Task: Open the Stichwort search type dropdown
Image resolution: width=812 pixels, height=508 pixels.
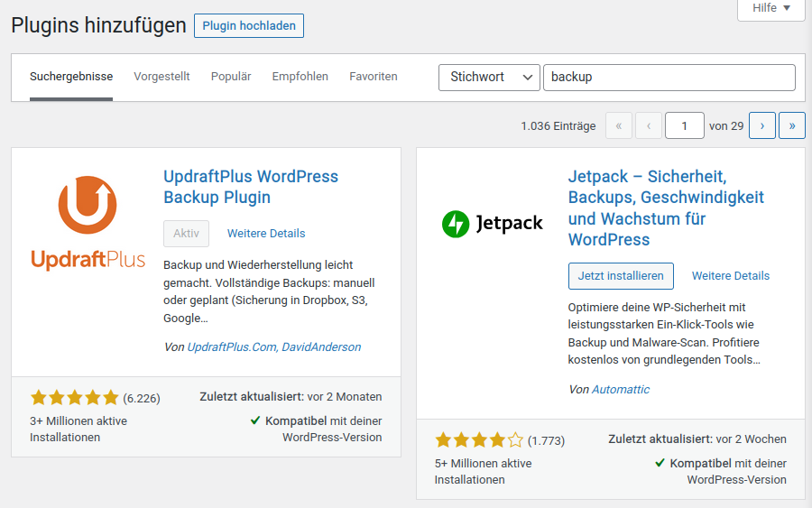Action: [x=489, y=78]
